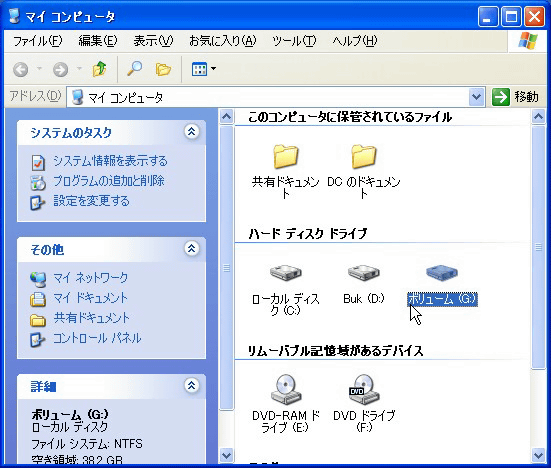Click the リムーバブル記憶域があるデバイス header
551x468 pixels.
tap(336, 351)
